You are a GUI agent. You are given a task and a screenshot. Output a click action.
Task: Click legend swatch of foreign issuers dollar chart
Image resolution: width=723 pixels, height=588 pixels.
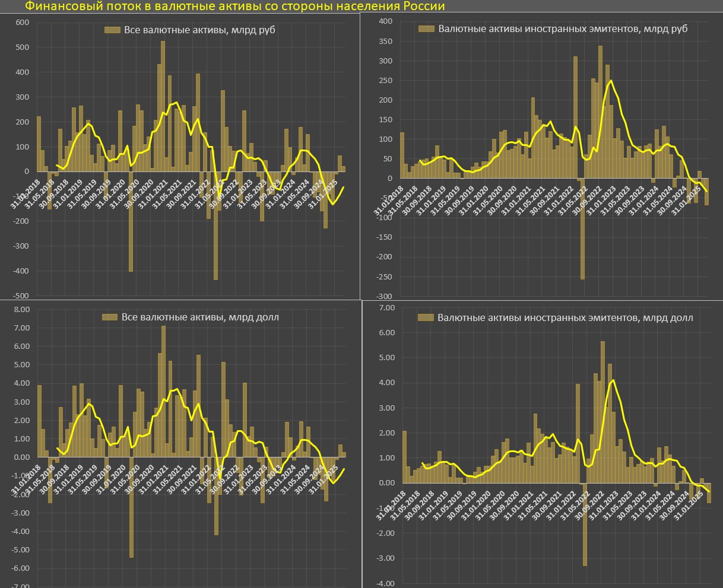[426, 317]
